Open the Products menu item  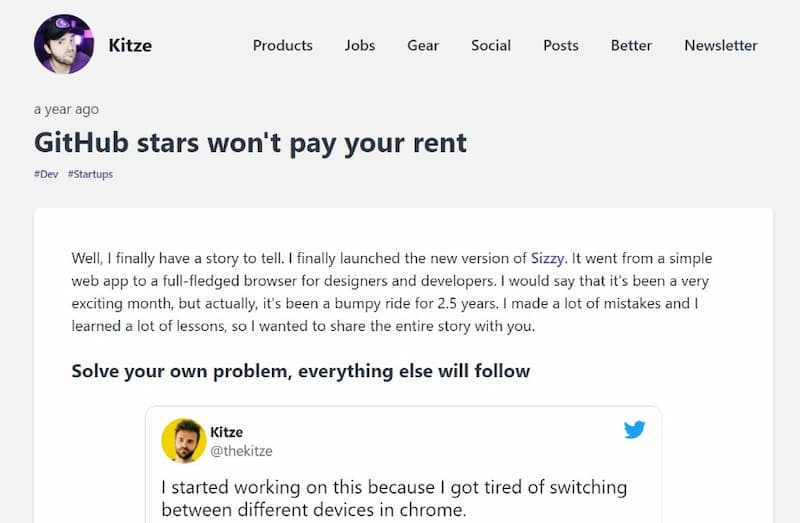[283, 45]
